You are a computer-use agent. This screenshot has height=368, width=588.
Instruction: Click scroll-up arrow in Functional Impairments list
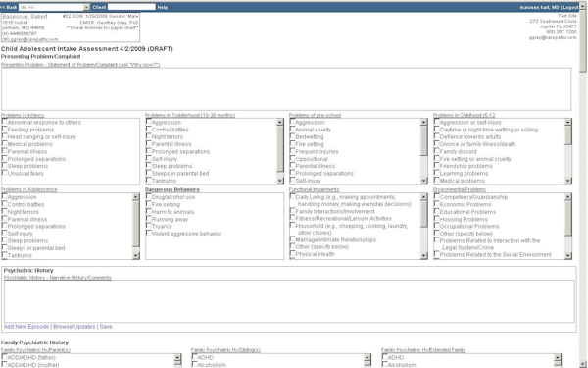click(424, 197)
